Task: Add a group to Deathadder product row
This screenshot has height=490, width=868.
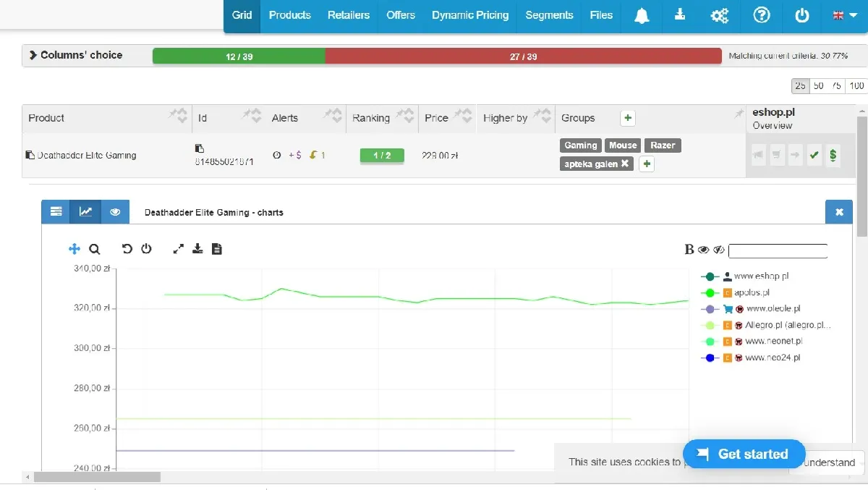Action: pos(647,164)
